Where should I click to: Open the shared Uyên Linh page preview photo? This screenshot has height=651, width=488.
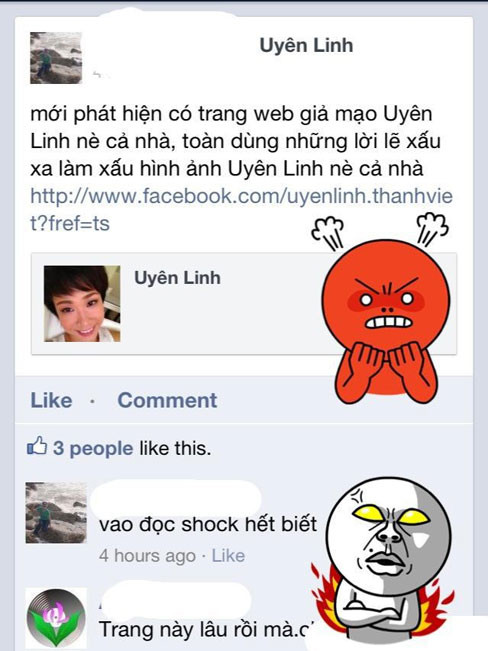point(82,304)
